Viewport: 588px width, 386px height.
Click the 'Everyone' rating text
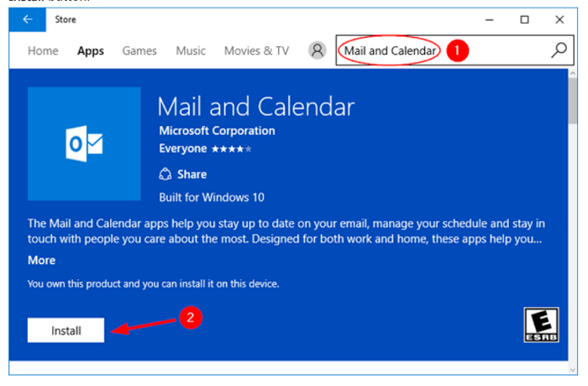182,149
